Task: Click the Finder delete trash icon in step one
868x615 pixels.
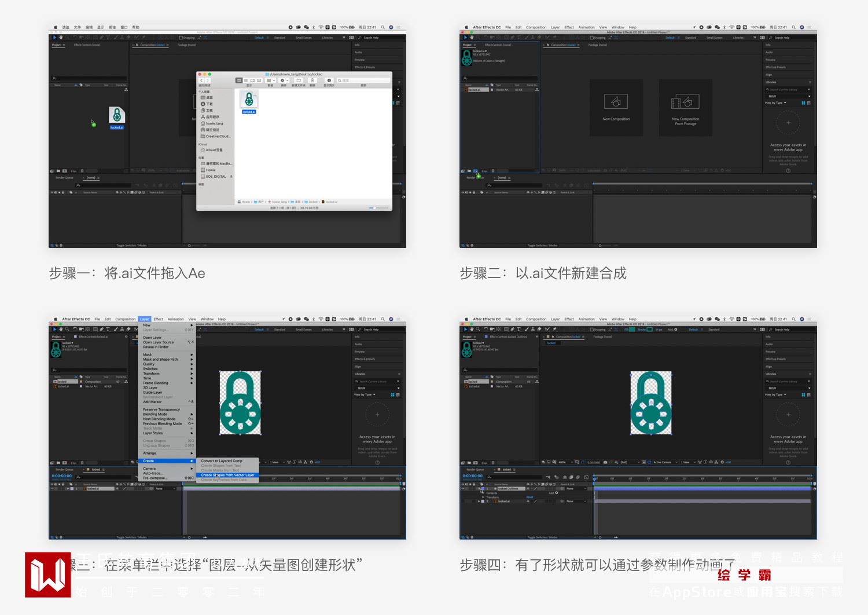Action: pyautogui.click(x=312, y=80)
